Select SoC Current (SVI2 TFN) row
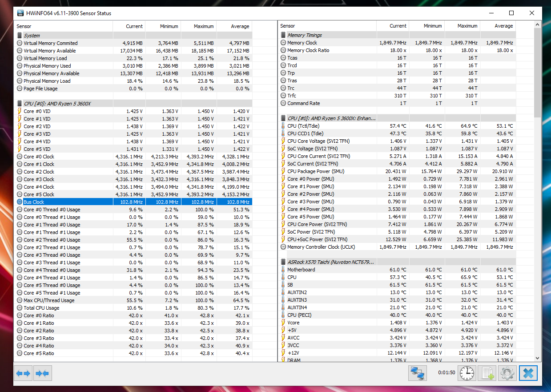 (397, 164)
